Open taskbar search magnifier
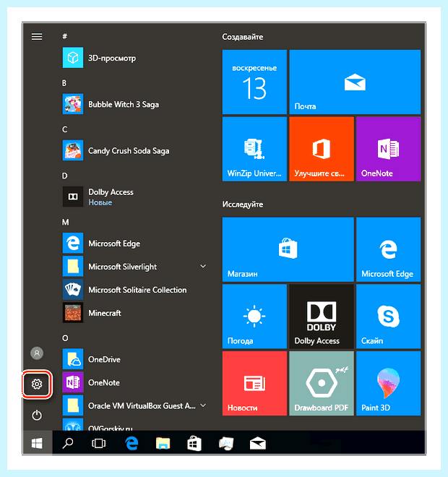 tap(68, 443)
